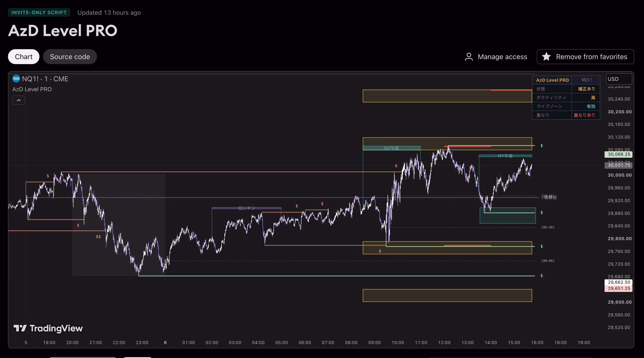
Task: Click the NY午前 session label
Action: click(391, 148)
